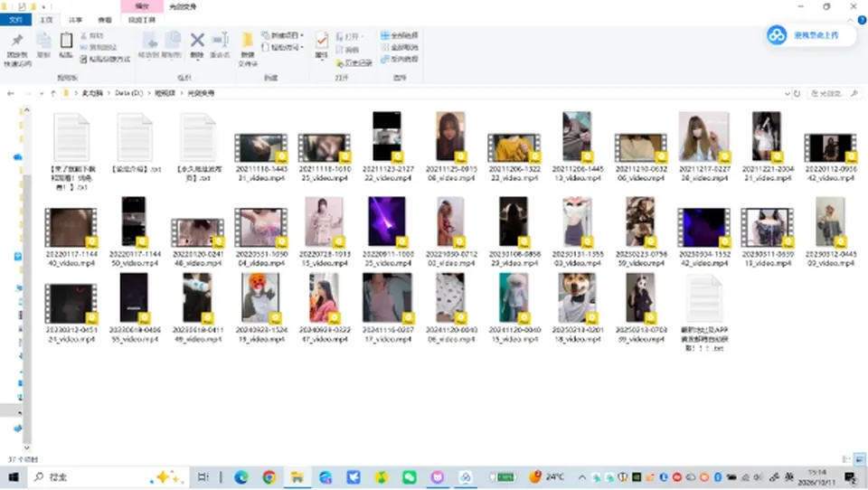
Task: Click the taskbar search box
Action: [108, 476]
